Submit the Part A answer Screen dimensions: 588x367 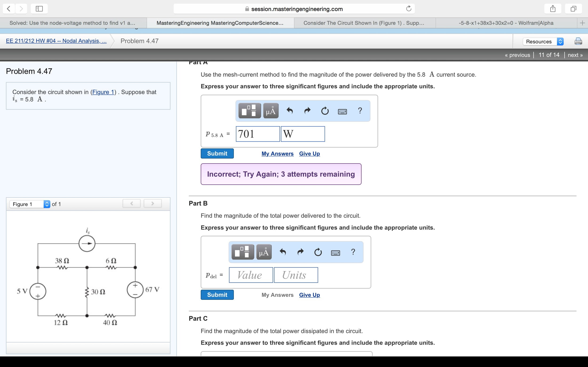pyautogui.click(x=217, y=153)
